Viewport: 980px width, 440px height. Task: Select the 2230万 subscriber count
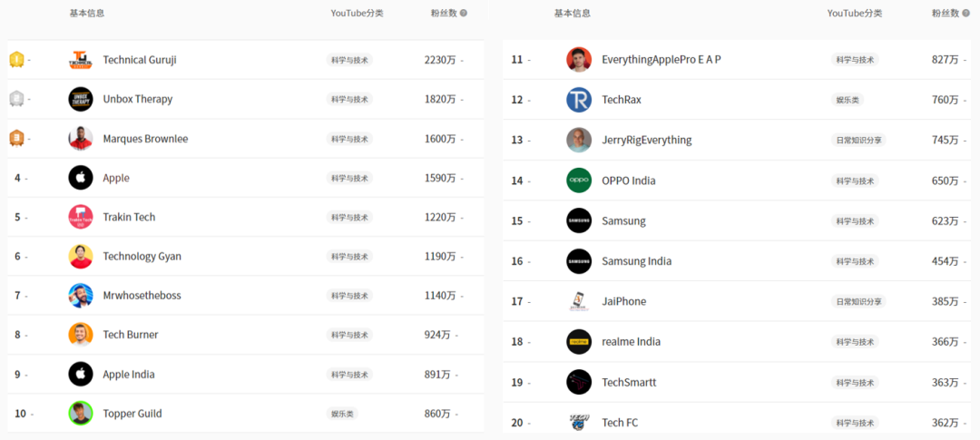pyautogui.click(x=440, y=60)
